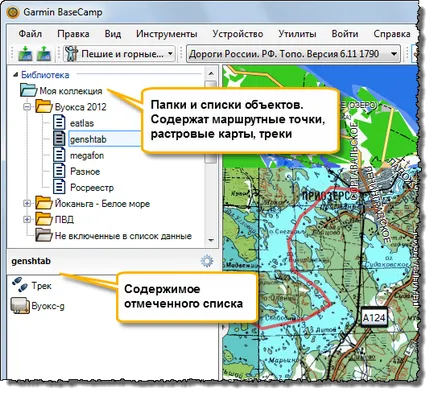434x397 pixels.
Task: Select the Моя коллекция folder
Action: [71, 91]
